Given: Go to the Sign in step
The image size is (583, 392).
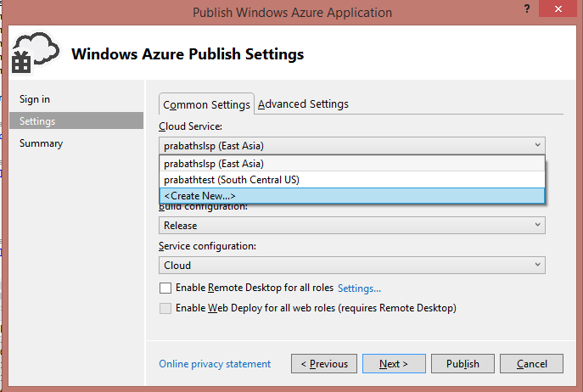Looking at the screenshot, I should coord(35,99).
